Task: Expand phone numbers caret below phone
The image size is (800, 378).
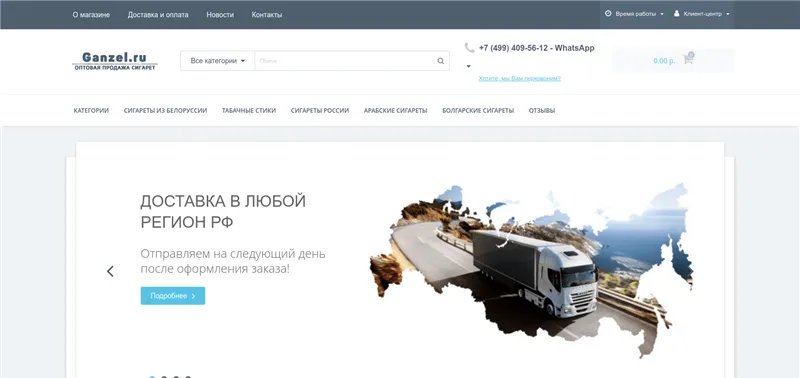Action: (x=468, y=66)
